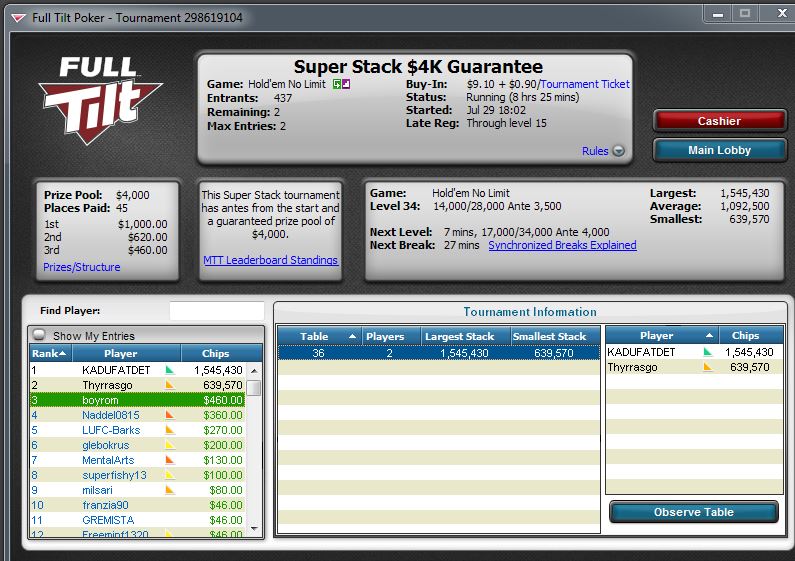Click KADUFATDET's green flag icon in standings

[170, 370]
